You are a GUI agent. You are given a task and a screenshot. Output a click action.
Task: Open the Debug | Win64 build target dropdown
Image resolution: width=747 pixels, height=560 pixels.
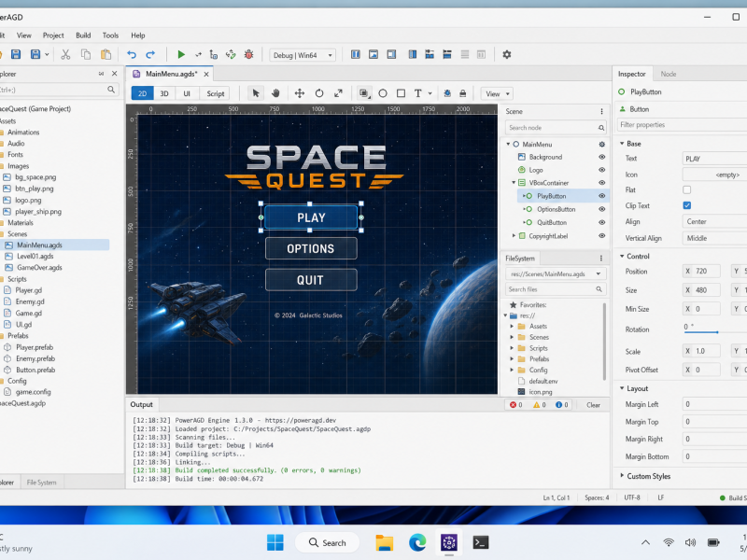point(303,55)
